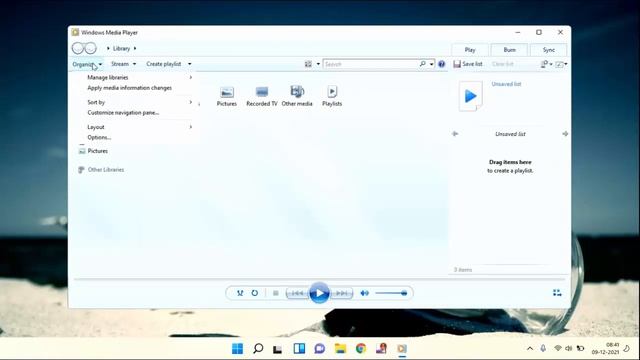Open the Layout submenu
The width and height of the screenshot is (640, 360).
pyautogui.click(x=139, y=127)
